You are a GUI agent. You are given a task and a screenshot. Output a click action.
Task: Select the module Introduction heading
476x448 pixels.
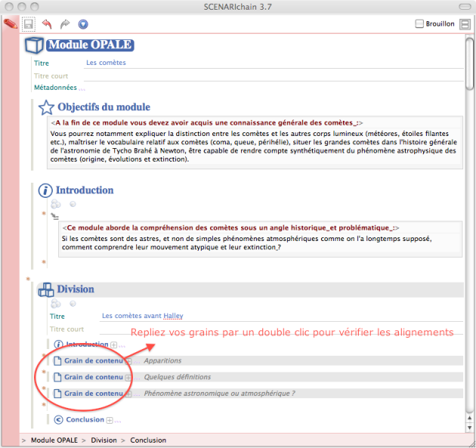coord(85,190)
